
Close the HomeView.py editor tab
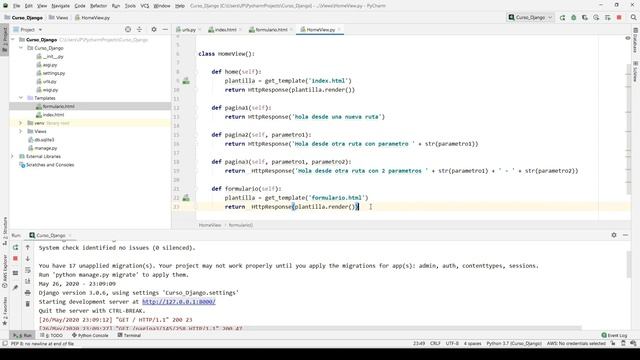339,29
